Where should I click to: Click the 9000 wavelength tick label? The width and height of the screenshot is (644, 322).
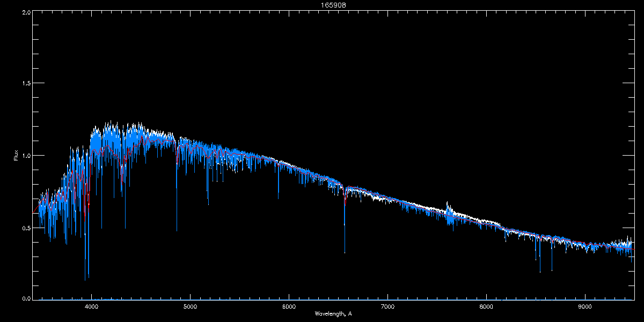click(x=585, y=306)
